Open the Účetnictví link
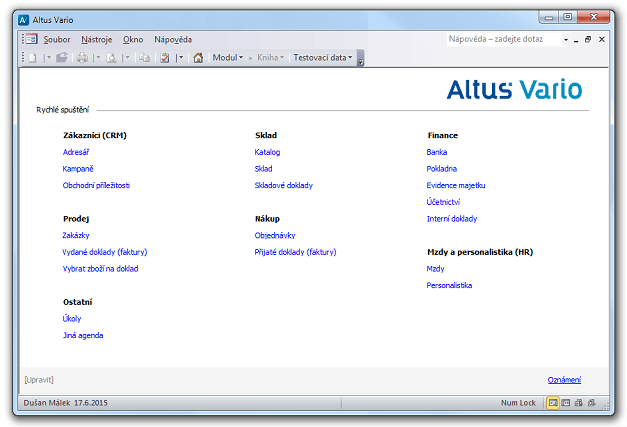Viewport: 627px width, 427px height. tap(443, 202)
